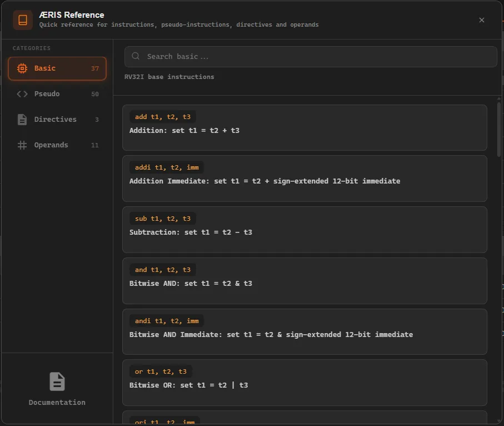This screenshot has width=504, height=426.
Task: Open Documentation via the file icon
Action: coord(57,382)
